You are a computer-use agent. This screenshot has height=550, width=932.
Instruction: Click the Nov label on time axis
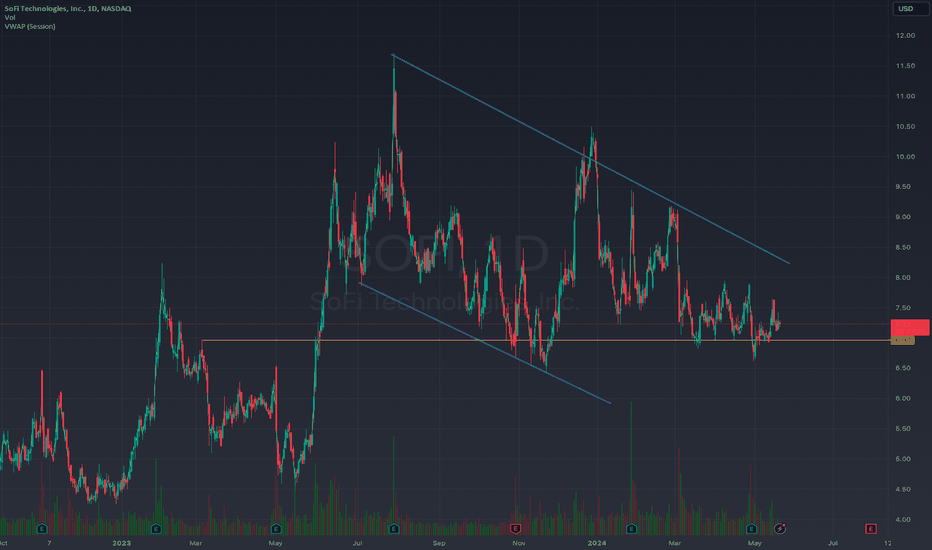pos(518,543)
